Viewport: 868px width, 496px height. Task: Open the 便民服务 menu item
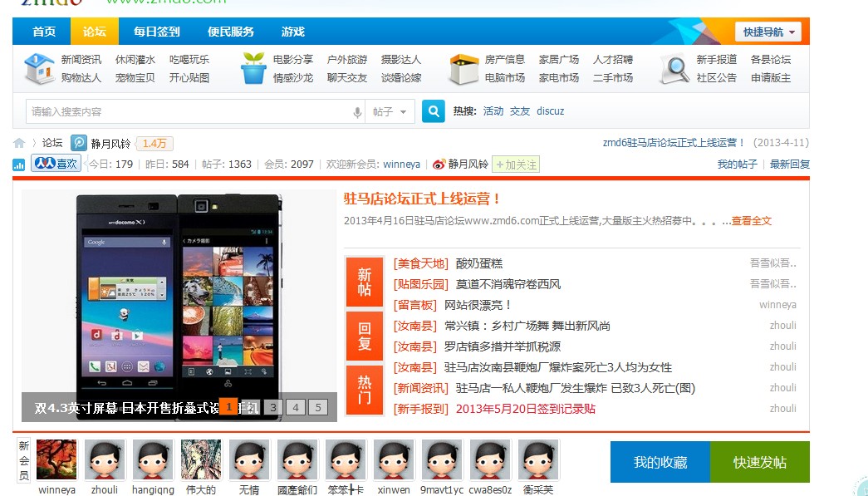coord(231,32)
